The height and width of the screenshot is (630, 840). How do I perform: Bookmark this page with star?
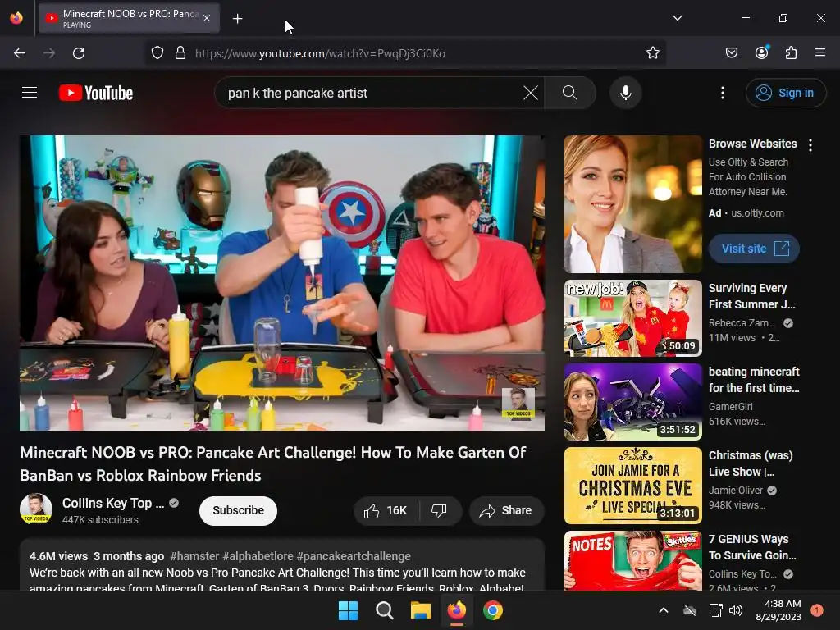[x=652, y=53]
